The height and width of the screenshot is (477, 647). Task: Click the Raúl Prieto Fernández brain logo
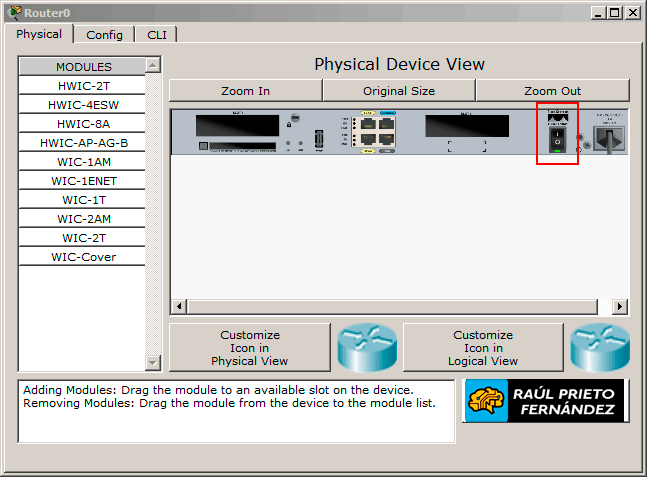[487, 401]
